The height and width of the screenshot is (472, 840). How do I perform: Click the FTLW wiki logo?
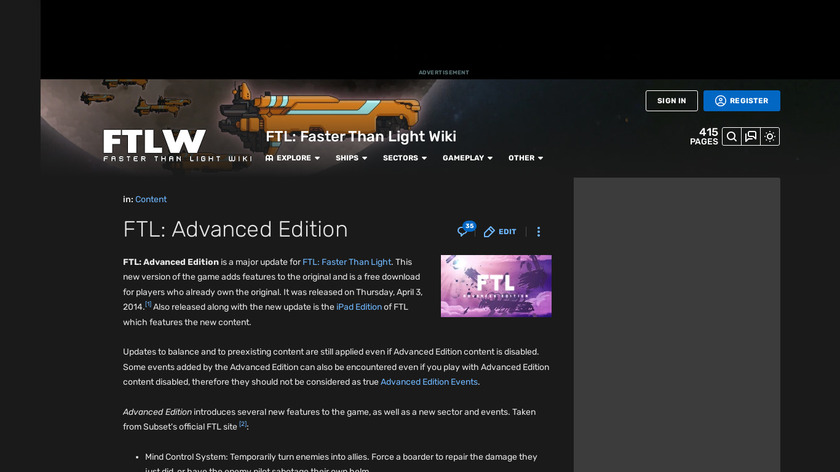pyautogui.click(x=177, y=145)
